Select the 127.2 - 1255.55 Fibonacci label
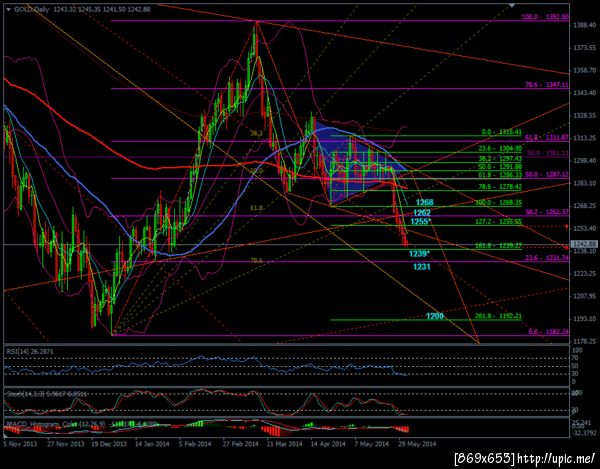The image size is (600, 469). point(499,221)
